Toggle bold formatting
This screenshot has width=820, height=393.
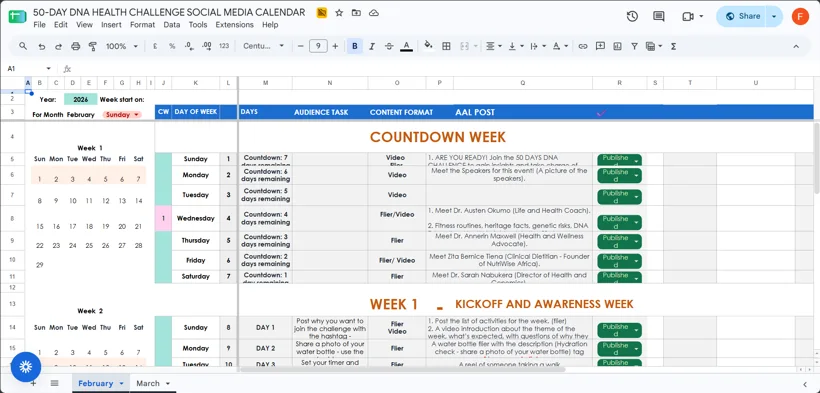[355, 46]
